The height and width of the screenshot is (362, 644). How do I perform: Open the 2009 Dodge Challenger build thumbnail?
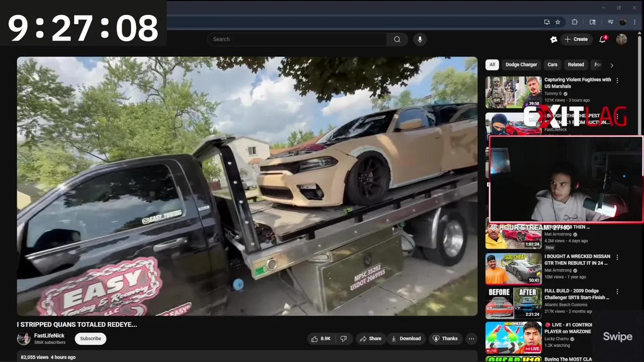513,303
